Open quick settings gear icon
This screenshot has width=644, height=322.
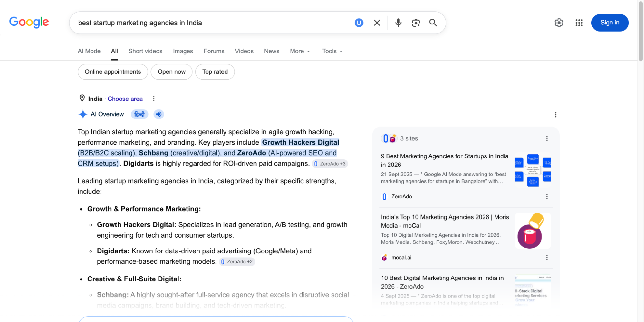(559, 23)
